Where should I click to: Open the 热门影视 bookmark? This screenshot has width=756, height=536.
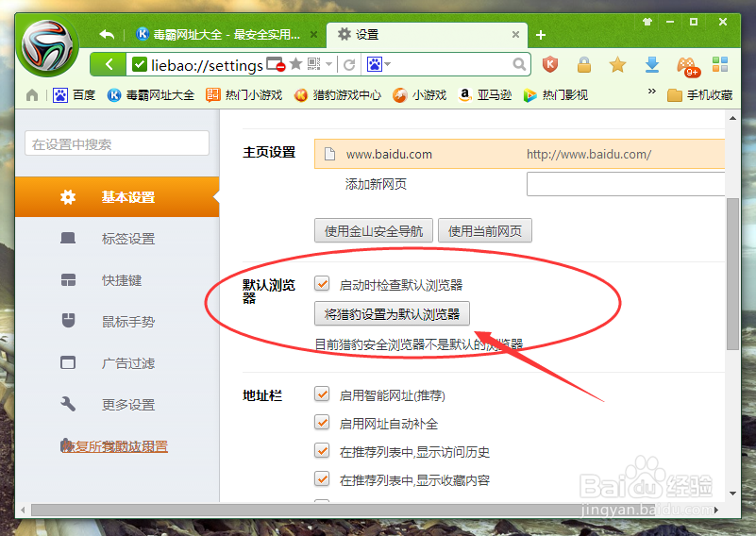(556, 95)
